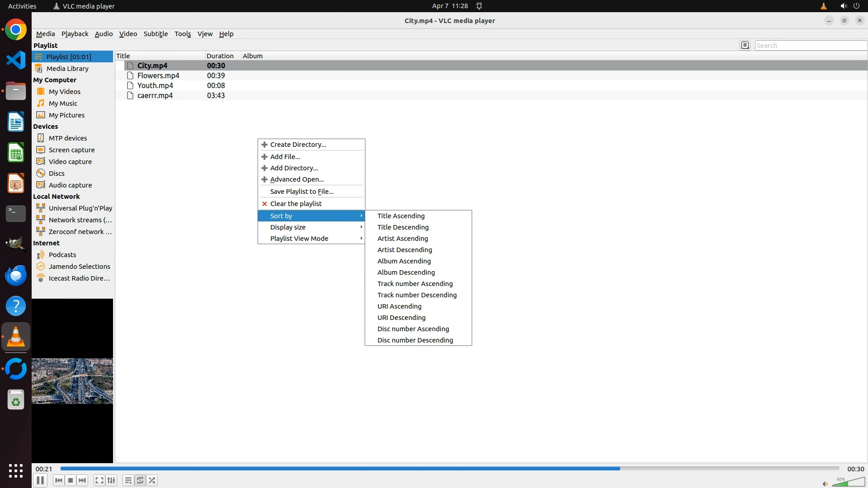This screenshot has height=488, width=868.
Task: Toggle the loop repeat mode button
Action: click(x=140, y=480)
